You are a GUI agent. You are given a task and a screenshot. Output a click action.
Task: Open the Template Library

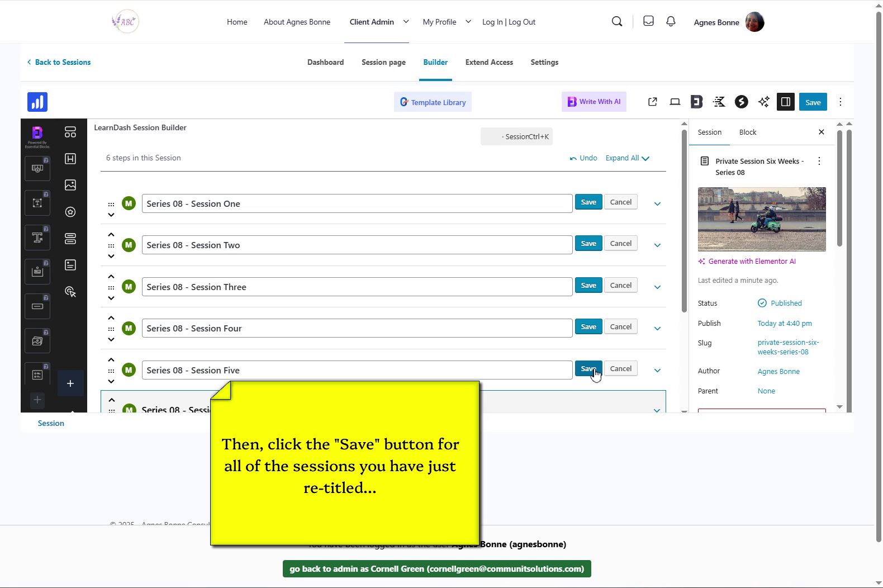[433, 102]
